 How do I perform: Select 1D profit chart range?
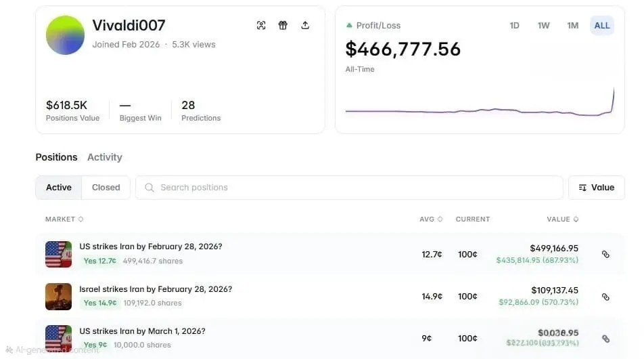click(x=514, y=26)
